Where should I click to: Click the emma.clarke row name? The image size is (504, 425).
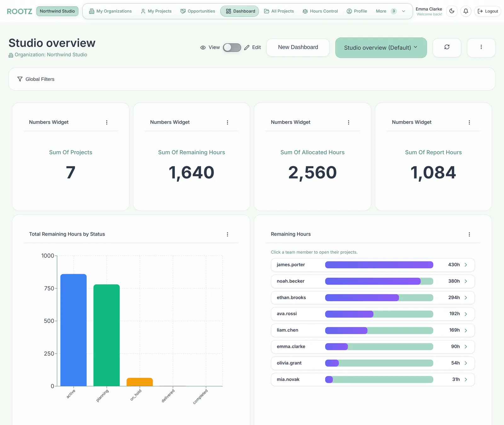(291, 347)
